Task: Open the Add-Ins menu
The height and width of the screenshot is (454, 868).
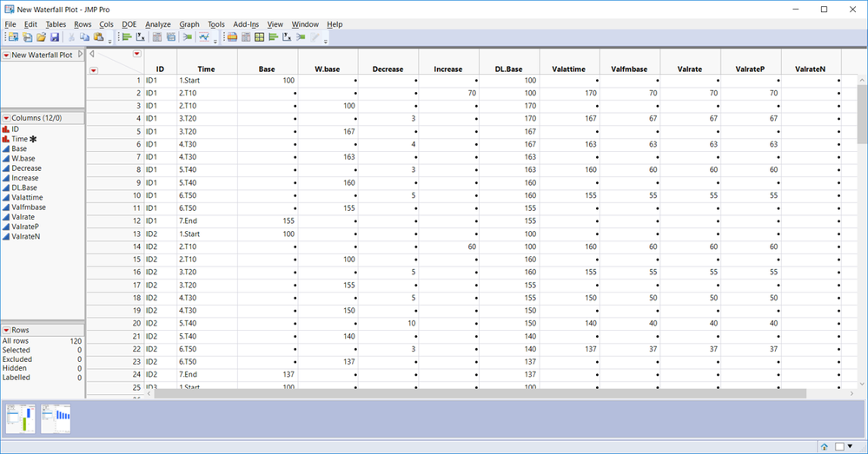Action: point(246,24)
